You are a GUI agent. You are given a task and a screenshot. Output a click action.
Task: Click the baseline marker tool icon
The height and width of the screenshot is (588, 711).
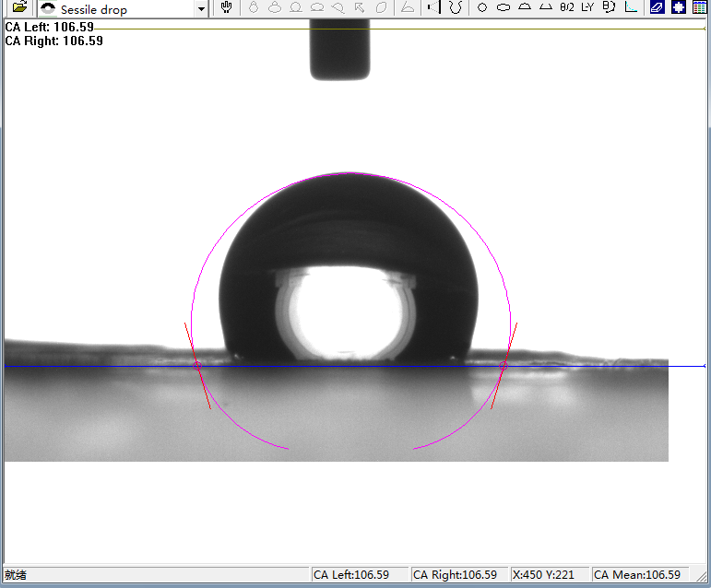click(x=433, y=7)
